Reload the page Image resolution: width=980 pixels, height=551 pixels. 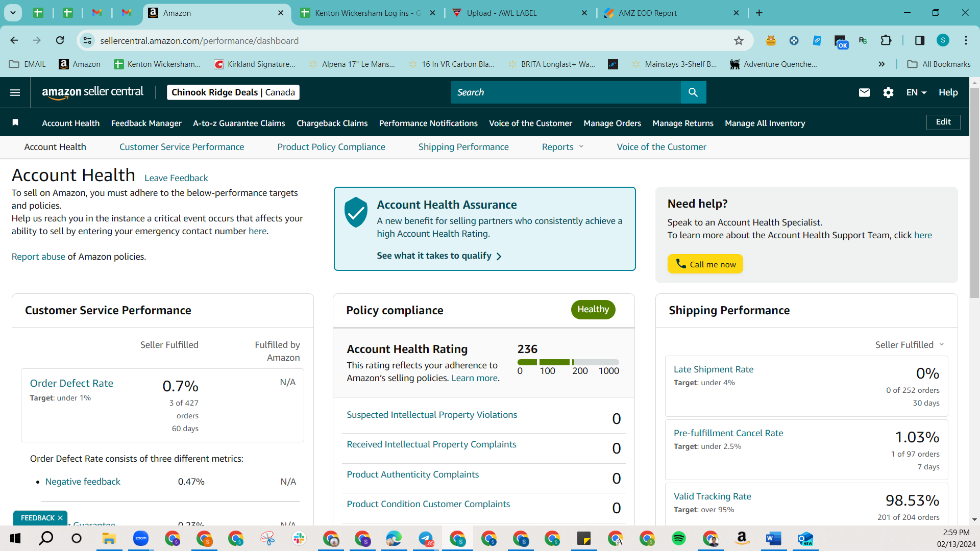[60, 40]
